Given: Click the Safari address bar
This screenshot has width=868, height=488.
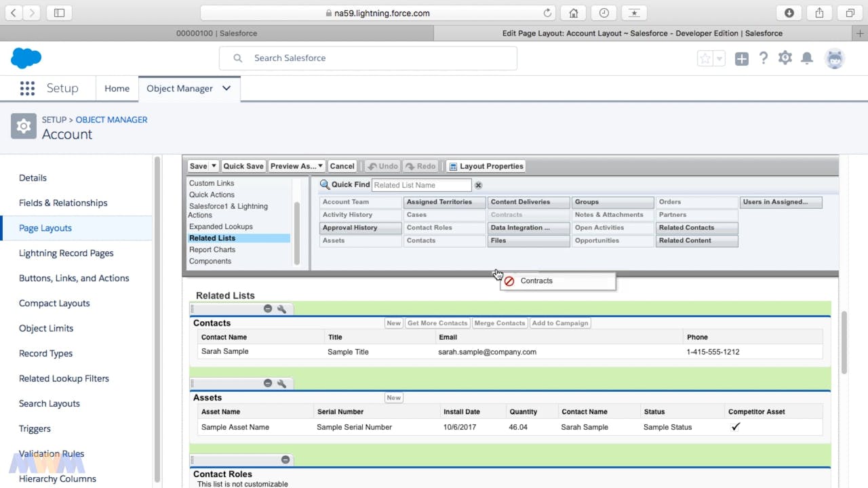Looking at the screenshot, I should [x=378, y=13].
